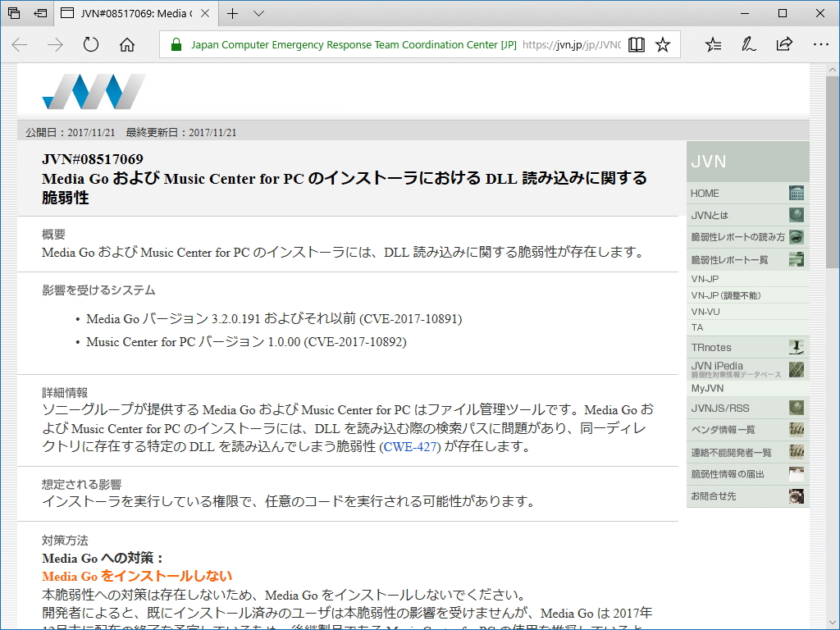840x630 pixels.
Task: Click the JVN#08517069 heading text
Action: coord(93,159)
